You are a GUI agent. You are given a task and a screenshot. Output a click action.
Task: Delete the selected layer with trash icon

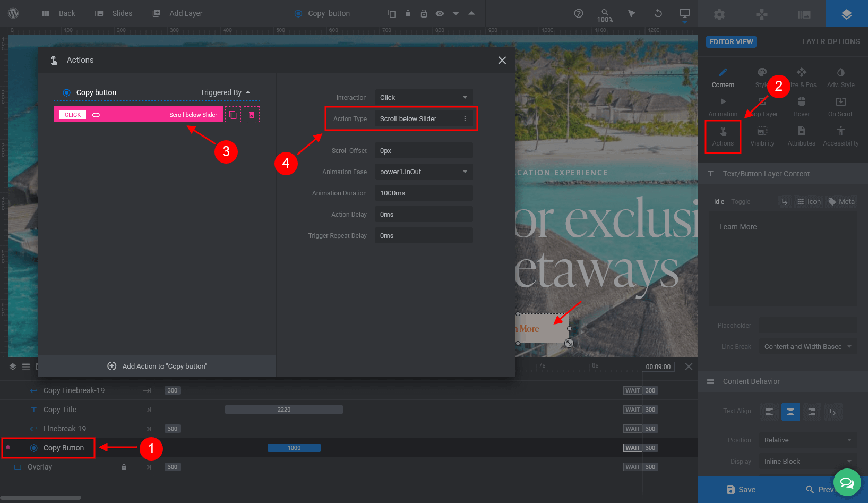(408, 13)
